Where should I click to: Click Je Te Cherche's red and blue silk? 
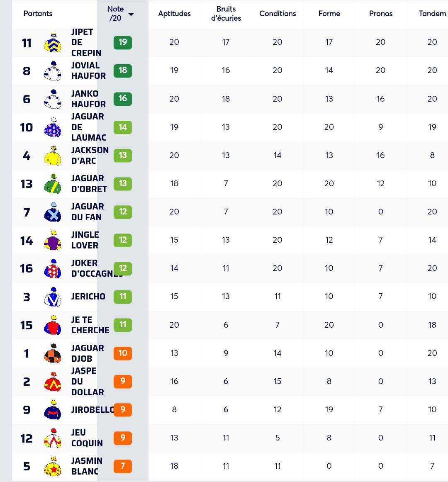pyautogui.click(x=53, y=325)
